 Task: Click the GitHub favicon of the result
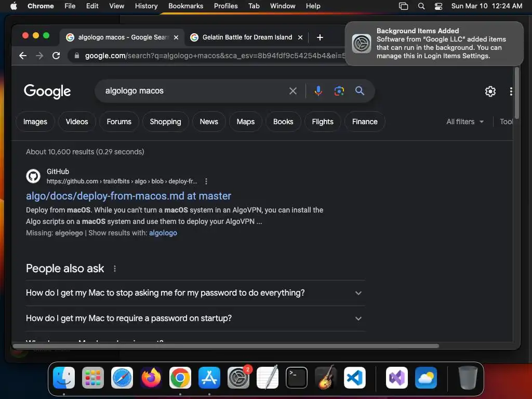click(x=33, y=176)
